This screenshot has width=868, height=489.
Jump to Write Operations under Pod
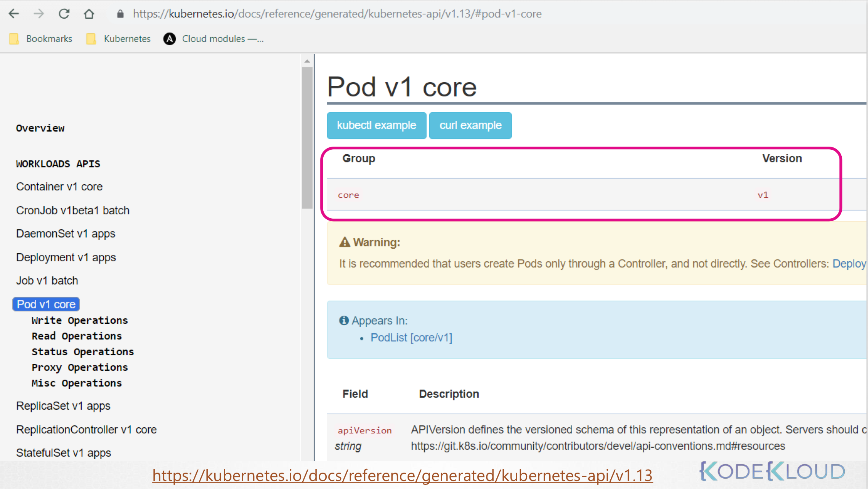80,320
